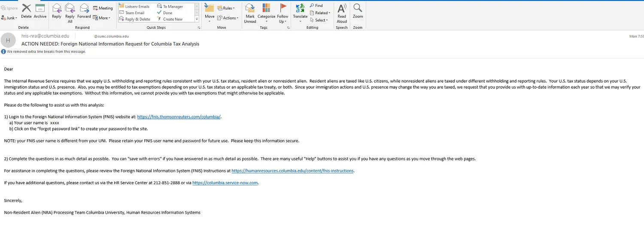The height and width of the screenshot is (243, 644).
Task: Move the email to a folder
Action: pos(210,13)
